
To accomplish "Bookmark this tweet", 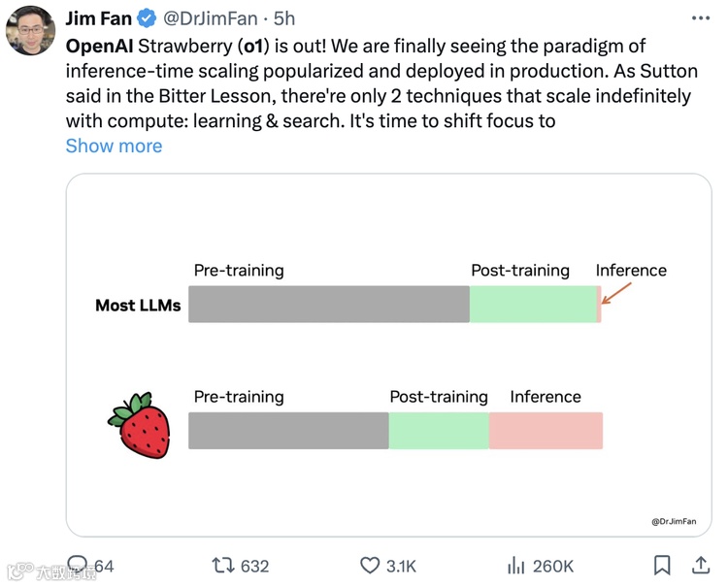I will tap(662, 565).
